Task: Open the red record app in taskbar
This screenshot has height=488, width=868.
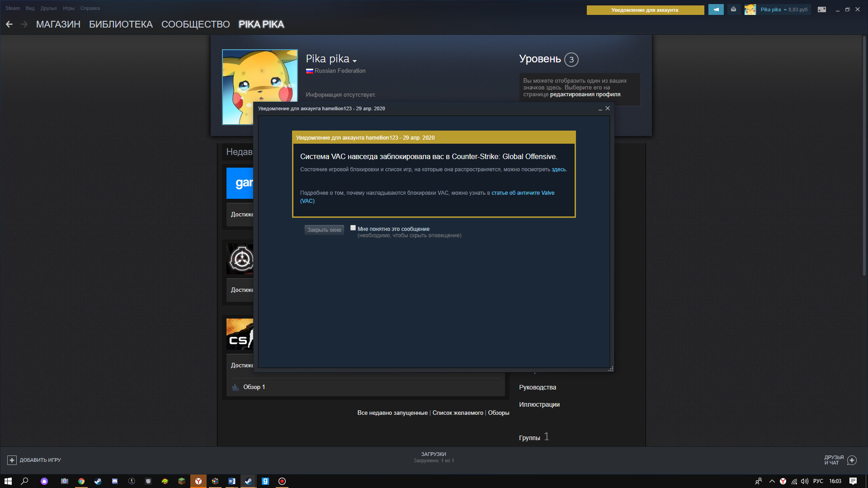Action: [282, 481]
